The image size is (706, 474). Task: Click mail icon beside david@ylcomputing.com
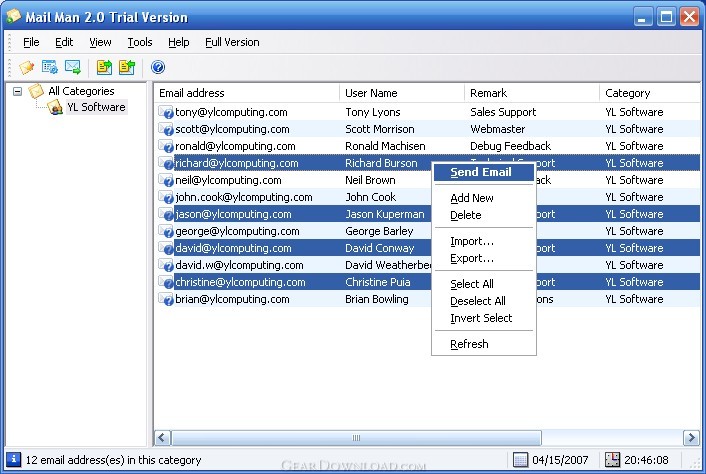coord(166,248)
